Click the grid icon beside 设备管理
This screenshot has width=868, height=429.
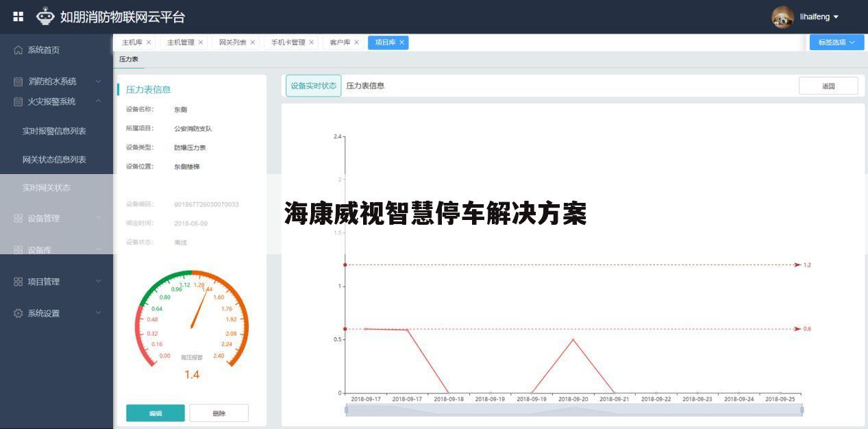click(x=18, y=219)
